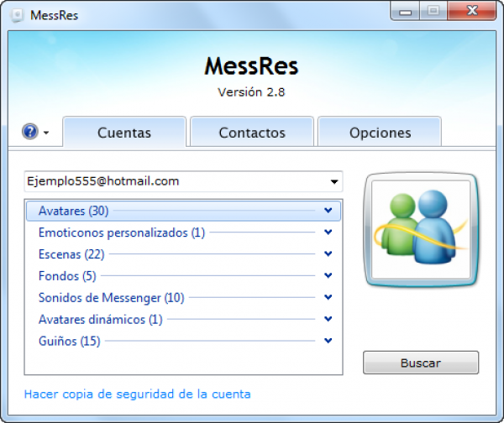Expand Sonidos de Messenger (10) chevron
The width and height of the screenshot is (504, 423).
pyautogui.click(x=328, y=297)
